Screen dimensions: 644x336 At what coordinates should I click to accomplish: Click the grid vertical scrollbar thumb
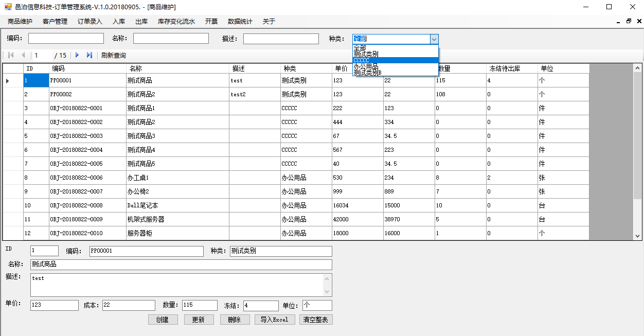click(x=638, y=136)
